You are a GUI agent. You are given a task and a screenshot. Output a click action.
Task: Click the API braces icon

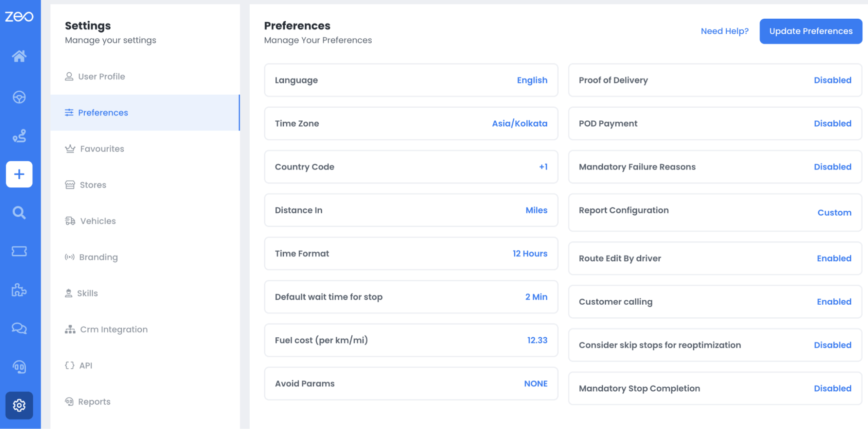(x=69, y=366)
